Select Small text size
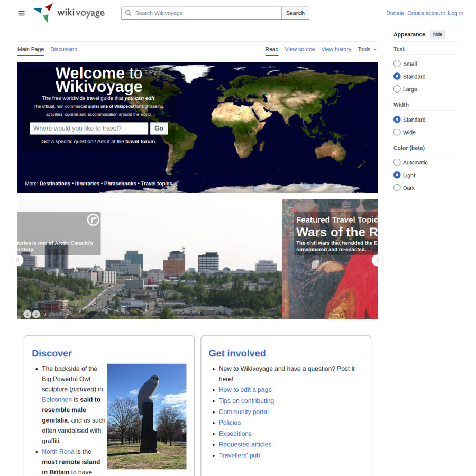This screenshot has height=476, width=476. pos(397,63)
